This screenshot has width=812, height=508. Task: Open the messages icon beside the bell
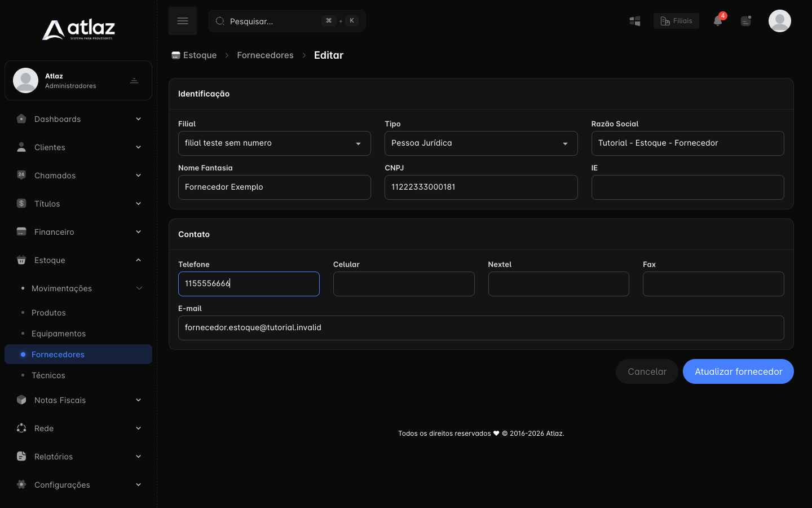click(x=746, y=21)
